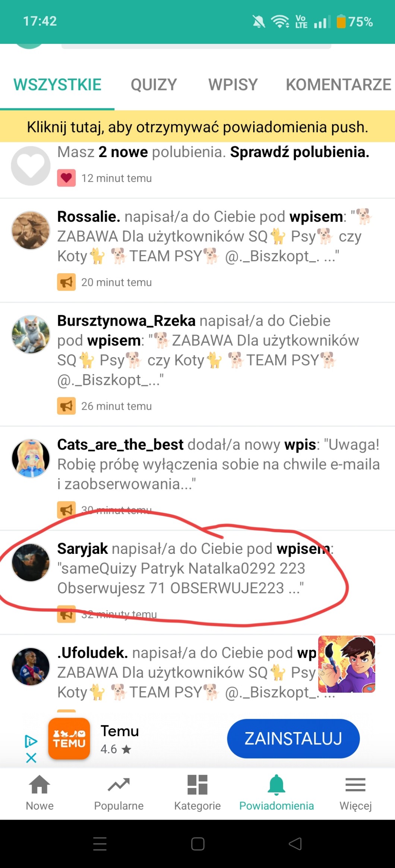Switch to the WPISY tab
This screenshot has height=868, width=395.
pos(233,85)
